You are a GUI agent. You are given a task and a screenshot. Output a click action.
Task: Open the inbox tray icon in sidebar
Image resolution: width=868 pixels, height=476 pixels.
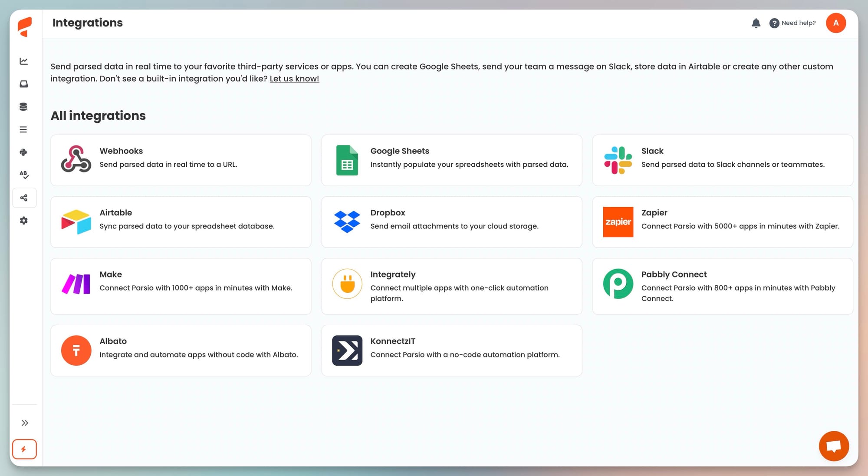(x=24, y=84)
